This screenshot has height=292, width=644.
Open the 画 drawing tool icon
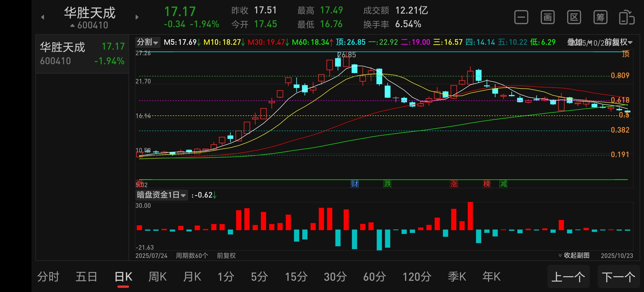pos(548,17)
